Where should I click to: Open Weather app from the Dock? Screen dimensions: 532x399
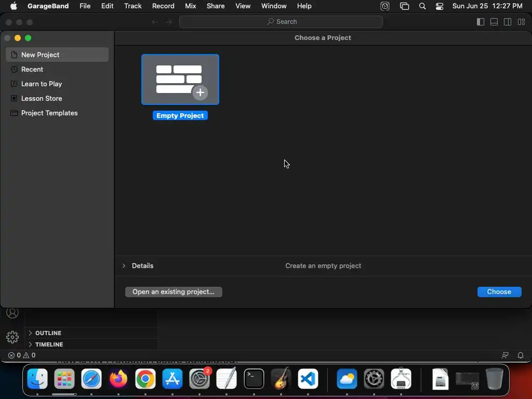(x=347, y=379)
